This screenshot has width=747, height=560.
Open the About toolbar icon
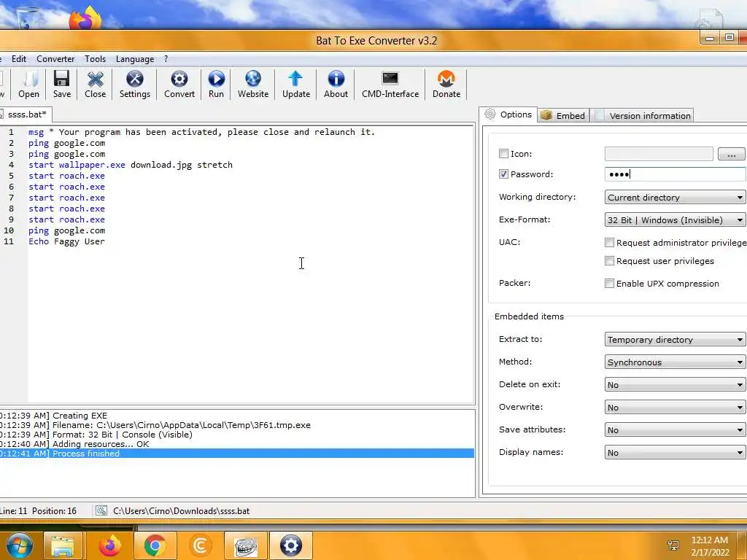coord(336,85)
